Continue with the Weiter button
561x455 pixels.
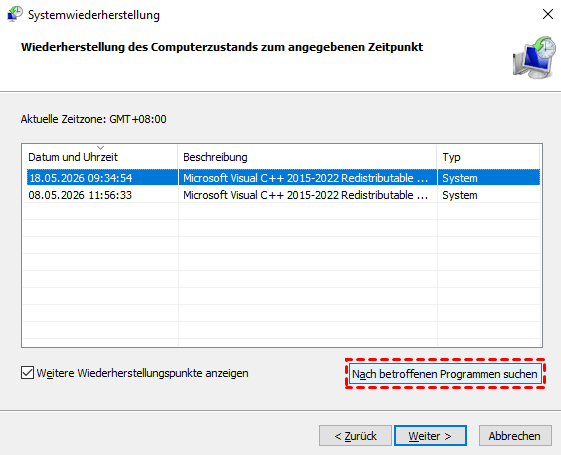tap(430, 436)
